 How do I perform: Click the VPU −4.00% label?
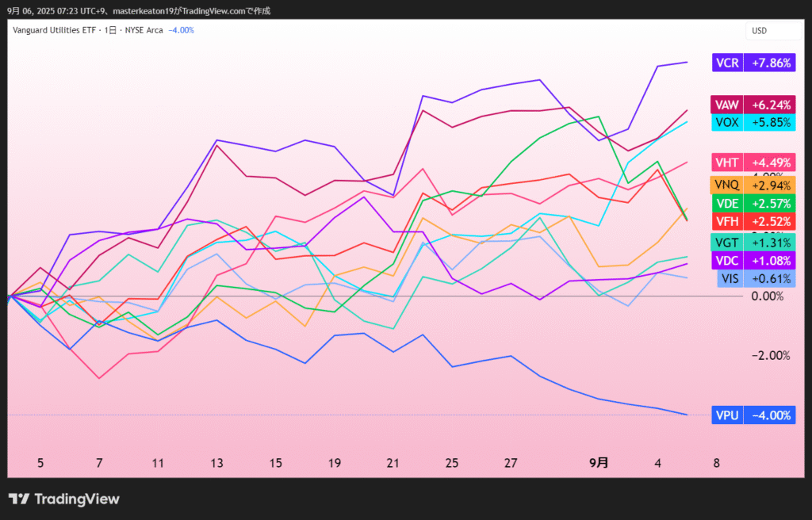point(753,415)
